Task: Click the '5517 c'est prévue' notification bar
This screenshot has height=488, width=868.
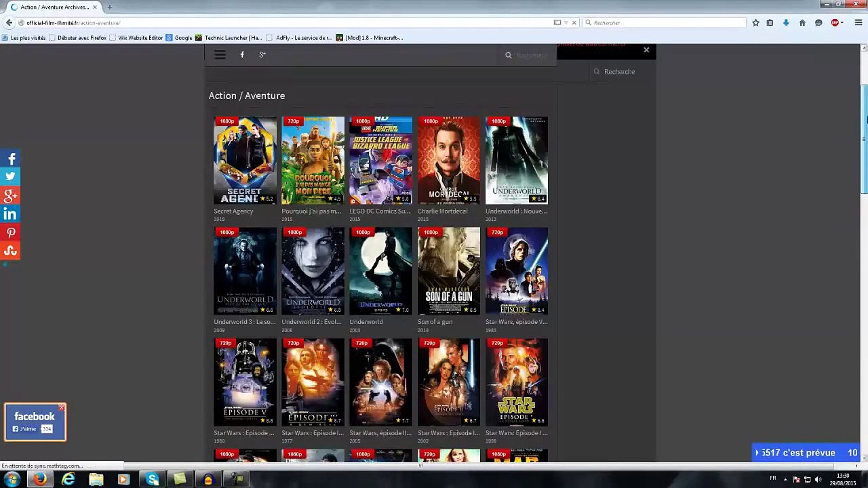Action: tap(807, 453)
